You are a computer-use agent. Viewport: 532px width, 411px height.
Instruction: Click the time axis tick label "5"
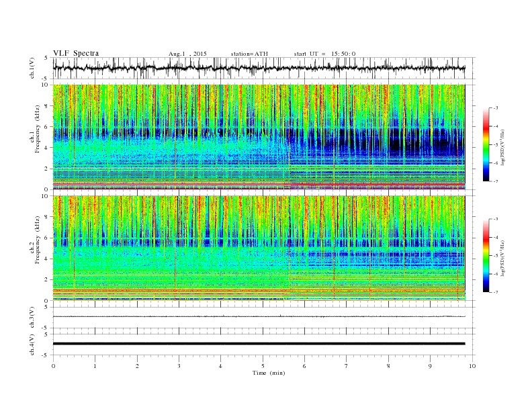click(263, 366)
